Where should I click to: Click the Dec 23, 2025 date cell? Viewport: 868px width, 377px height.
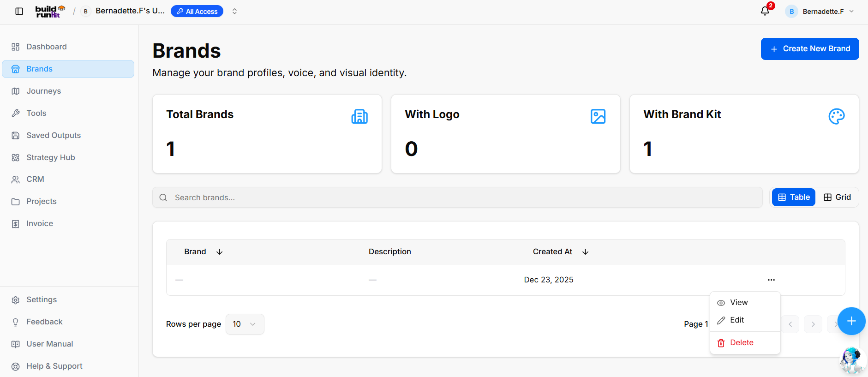point(549,280)
